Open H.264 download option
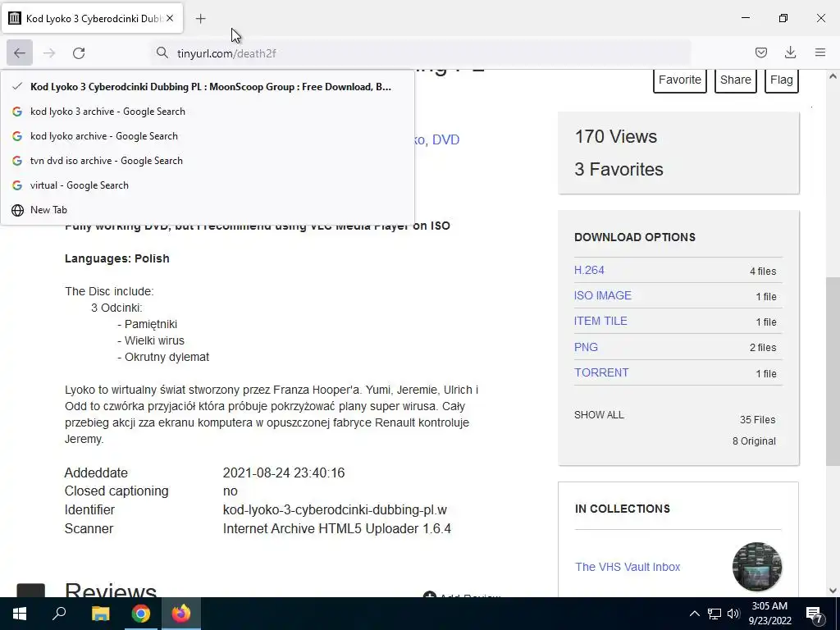Viewport: 840px width, 630px height. tap(589, 270)
